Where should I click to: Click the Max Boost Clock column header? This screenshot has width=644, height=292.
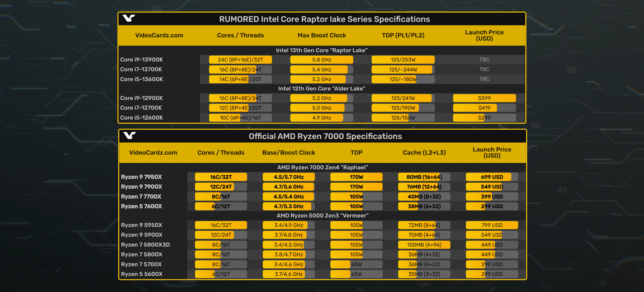point(322,35)
